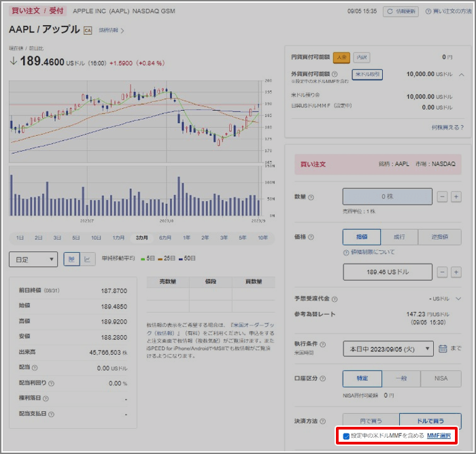The height and width of the screenshot is (454, 476).
Task: Click the 前日終値 value 187.8700
Action: pyautogui.click(x=114, y=291)
